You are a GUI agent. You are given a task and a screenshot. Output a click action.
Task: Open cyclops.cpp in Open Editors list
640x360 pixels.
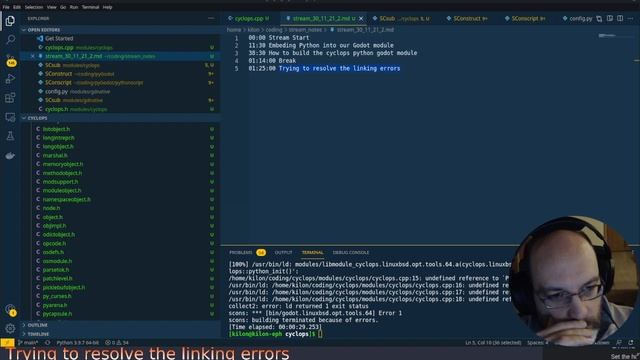click(59, 47)
